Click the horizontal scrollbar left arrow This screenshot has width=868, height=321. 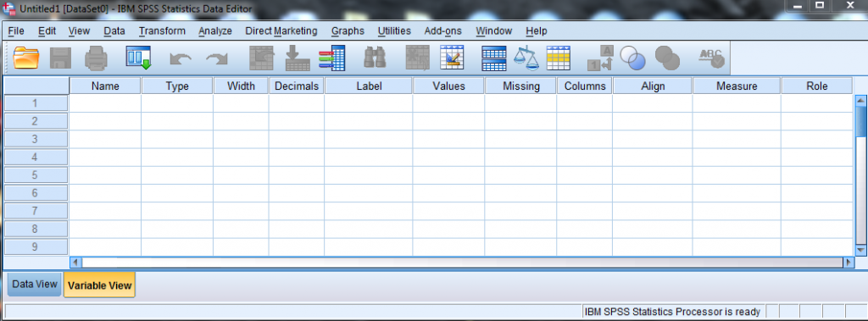(75, 263)
